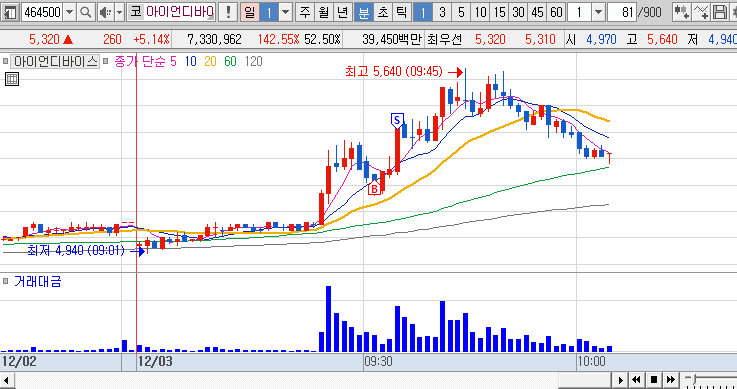The image size is (737, 389).
Task: Open the data grid icon on chart
Action: coord(12,79)
